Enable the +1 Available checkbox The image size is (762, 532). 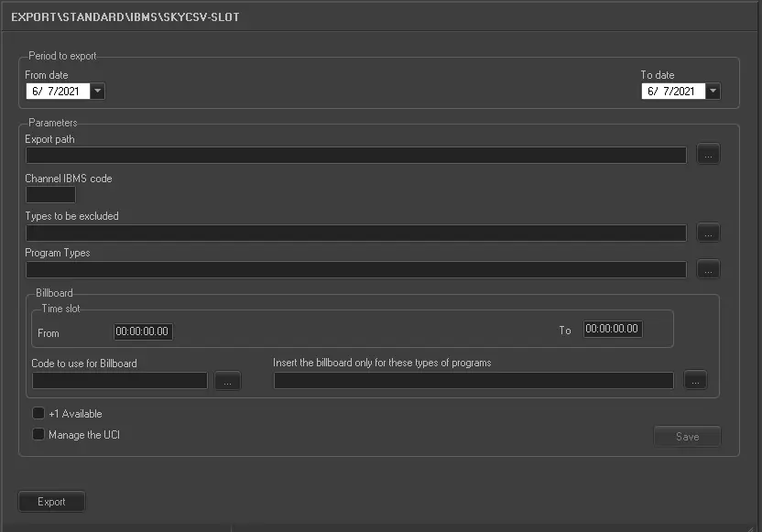click(x=38, y=414)
